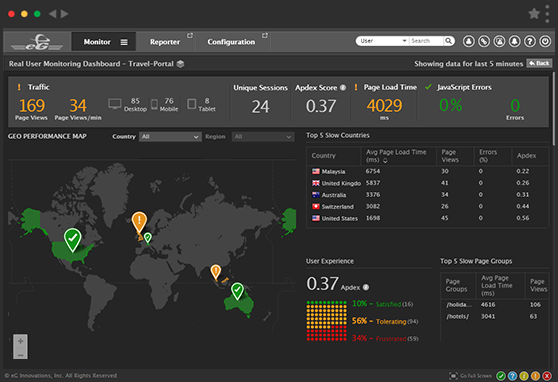Click green checkmark pin over Australia

coord(237,291)
